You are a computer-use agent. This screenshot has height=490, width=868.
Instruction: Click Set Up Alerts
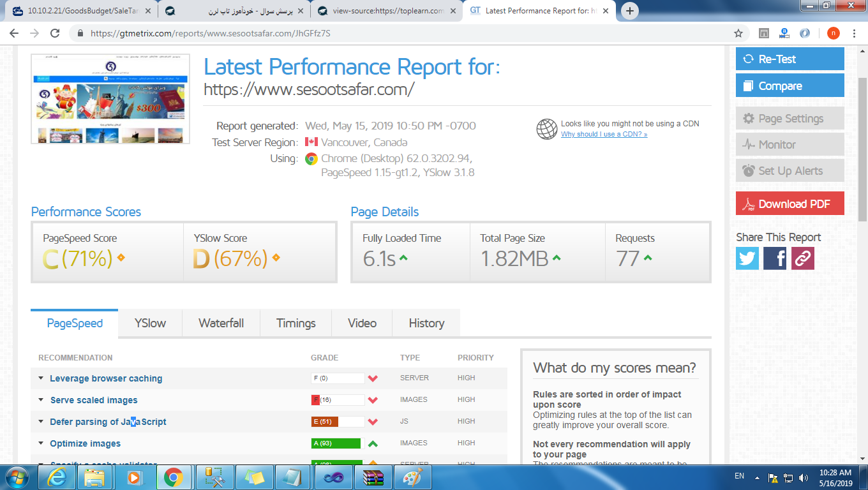789,171
